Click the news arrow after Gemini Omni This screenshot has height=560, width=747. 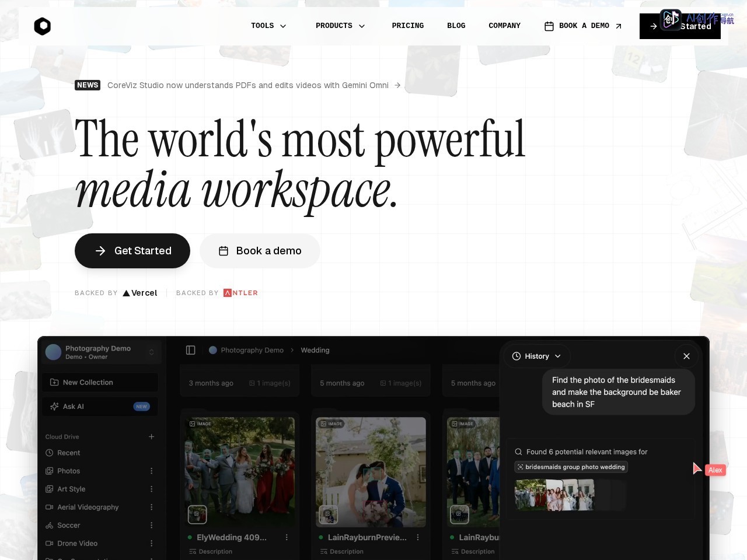397,85
